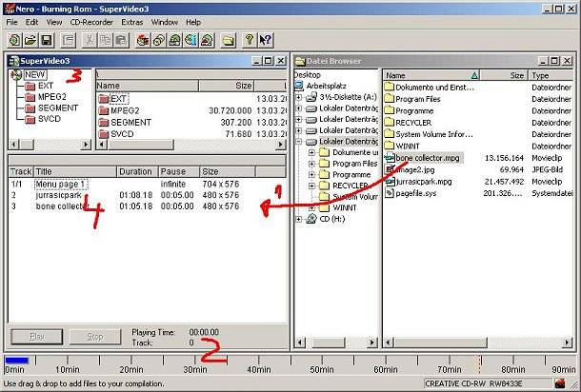581x392 pixels.
Task: Open the Window menu
Action: [165, 22]
